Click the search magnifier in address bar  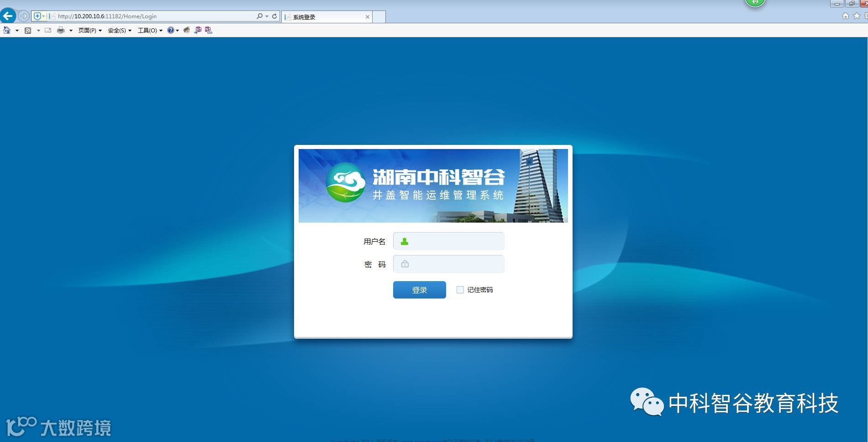[x=259, y=16]
